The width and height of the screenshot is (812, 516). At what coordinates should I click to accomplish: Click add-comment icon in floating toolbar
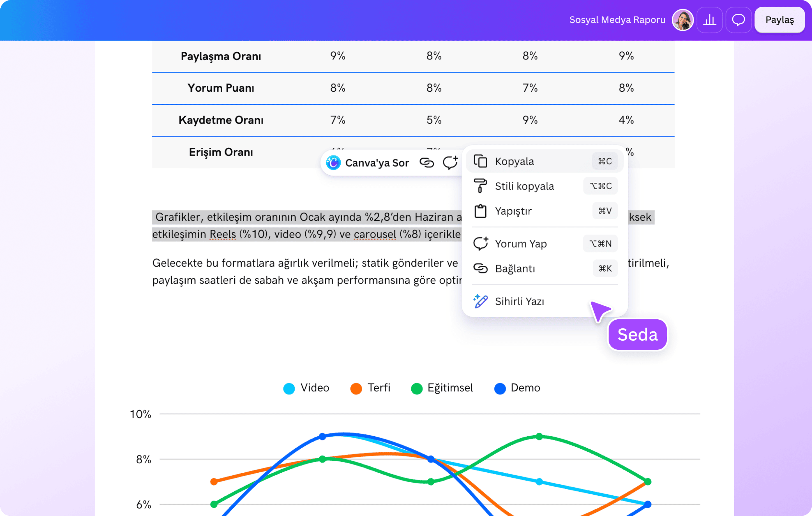[450, 163]
